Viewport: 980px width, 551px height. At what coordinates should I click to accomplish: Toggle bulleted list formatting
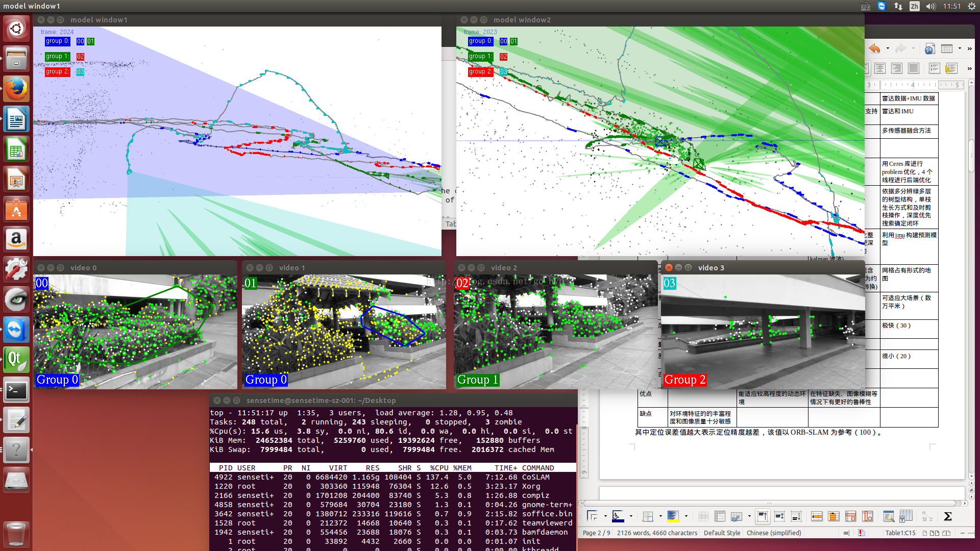click(x=951, y=68)
